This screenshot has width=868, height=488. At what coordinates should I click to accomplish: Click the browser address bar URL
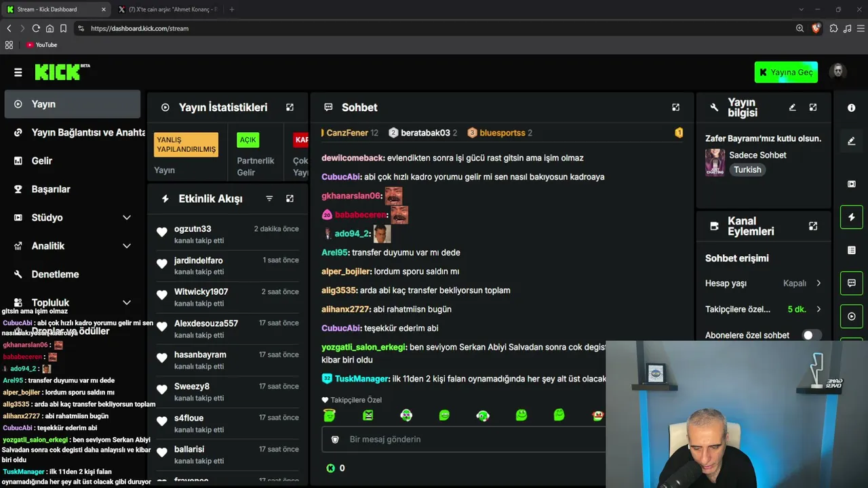click(140, 28)
